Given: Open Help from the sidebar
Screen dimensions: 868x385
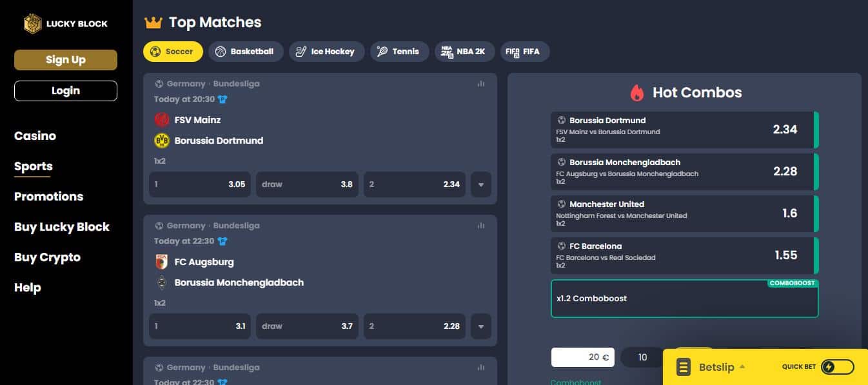Looking at the screenshot, I should click(x=28, y=288).
